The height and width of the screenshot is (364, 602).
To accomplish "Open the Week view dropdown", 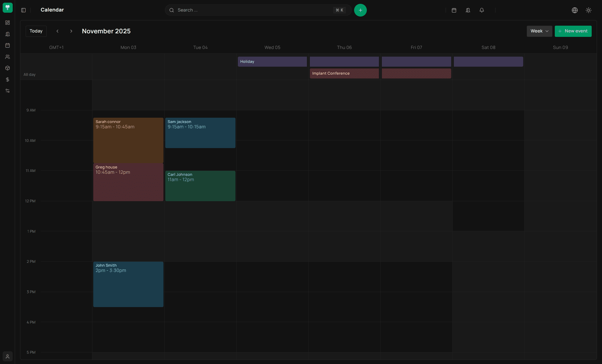I will point(539,31).
